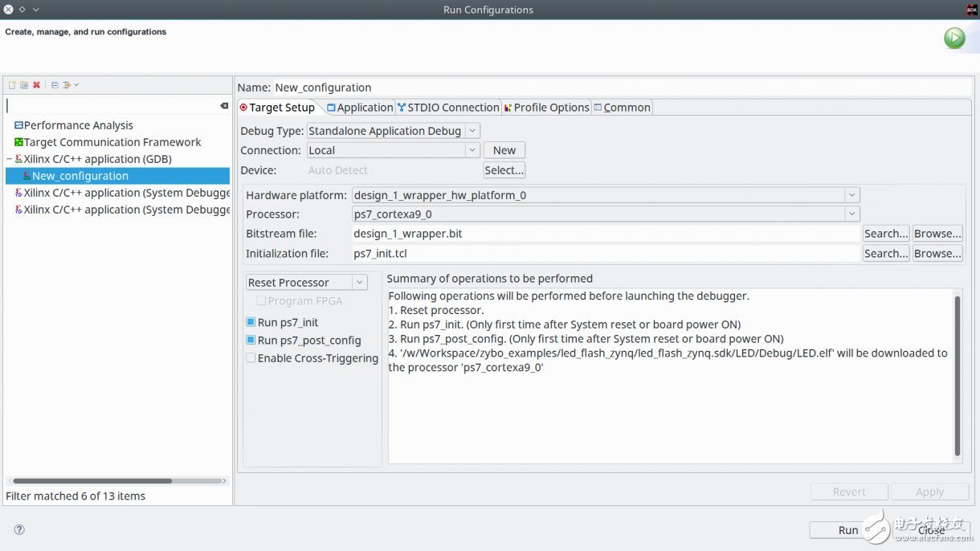Click the duplicate configuration icon
The image size is (980, 551).
[24, 85]
